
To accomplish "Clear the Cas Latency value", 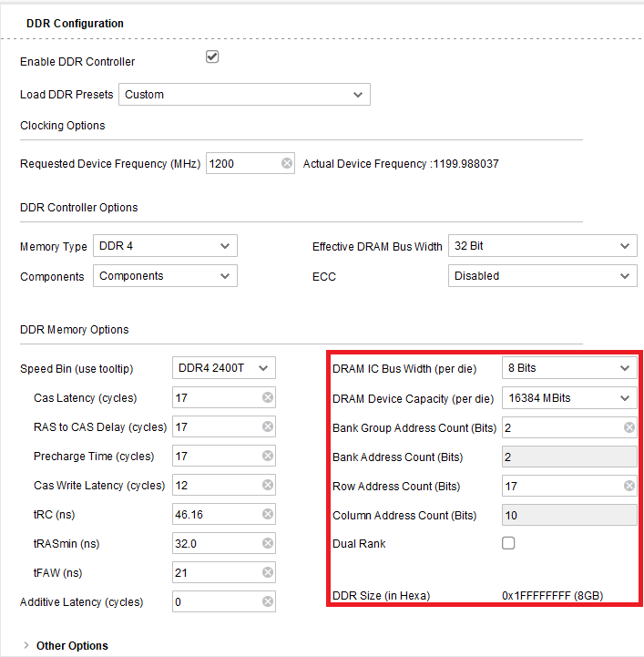I will (268, 398).
